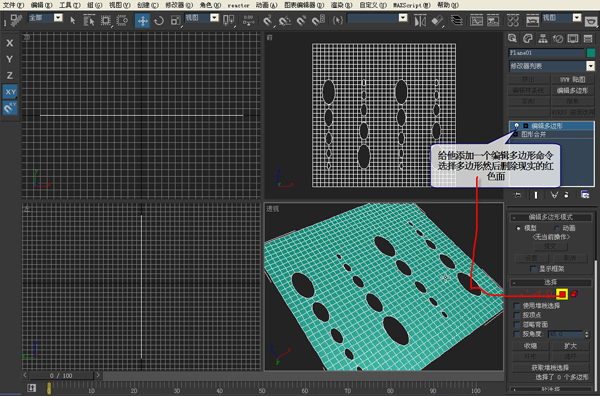Image resolution: width=600 pixels, height=396 pixels.
Task: Restrict to Z axis constraint
Action: [10, 75]
